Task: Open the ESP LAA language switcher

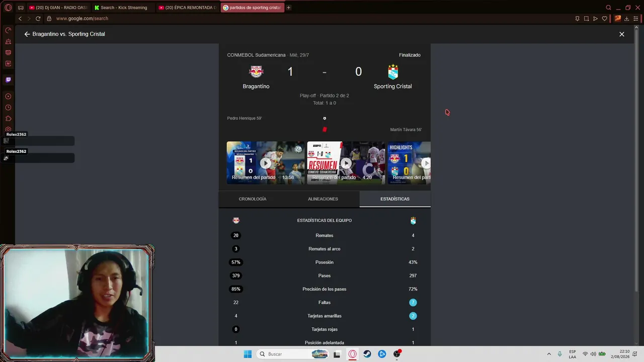Action: [573, 354]
